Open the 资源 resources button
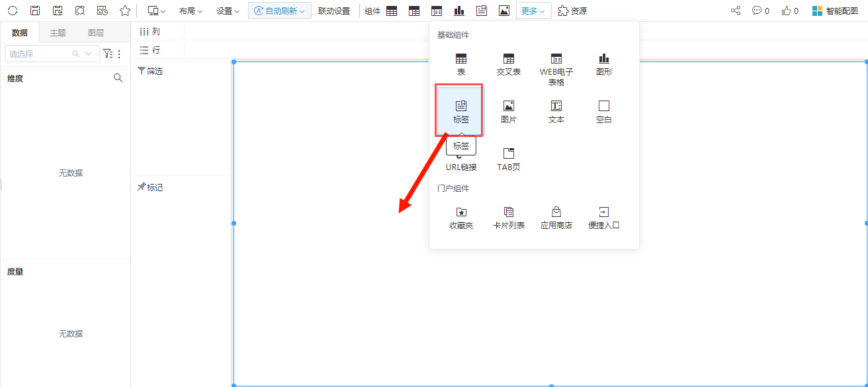 click(572, 11)
